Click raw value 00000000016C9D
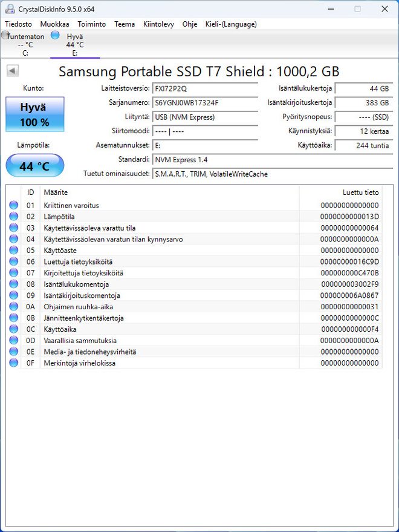The width and height of the screenshot is (399, 532). pos(349,261)
